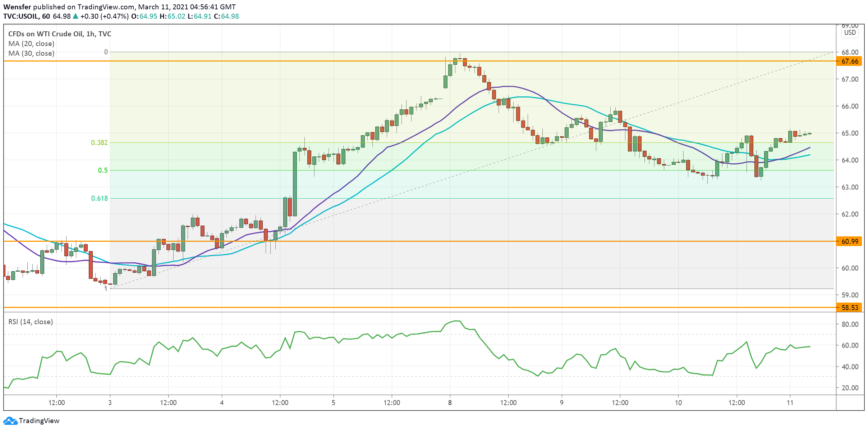Image resolution: width=868 pixels, height=431 pixels.
Task: Toggle the MA 30 moving average visibility
Action: pos(31,54)
